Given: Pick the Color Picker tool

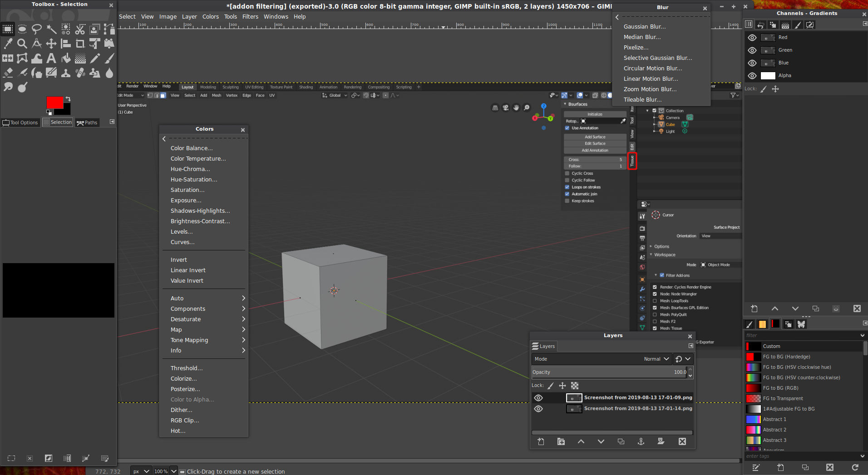Looking at the screenshot, I should pos(8,44).
